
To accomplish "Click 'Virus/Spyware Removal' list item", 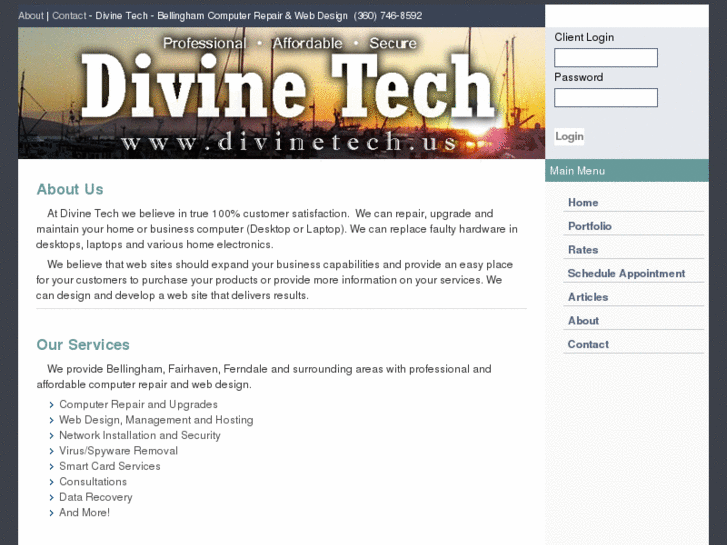I will pyautogui.click(x=118, y=451).
